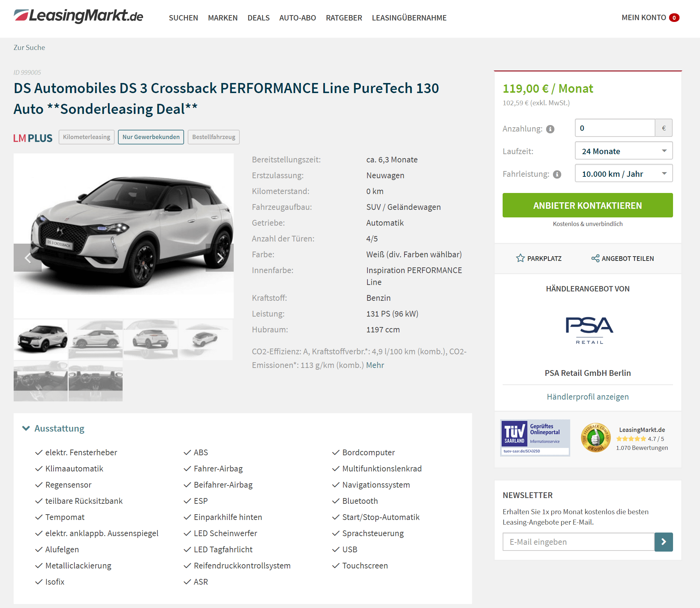
Task: Show the previous car image arrow
Action: point(28,258)
